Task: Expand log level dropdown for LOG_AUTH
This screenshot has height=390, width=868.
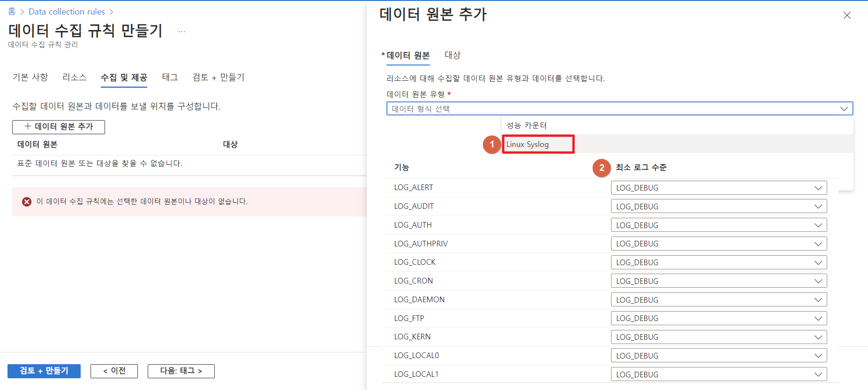Action: point(718,225)
